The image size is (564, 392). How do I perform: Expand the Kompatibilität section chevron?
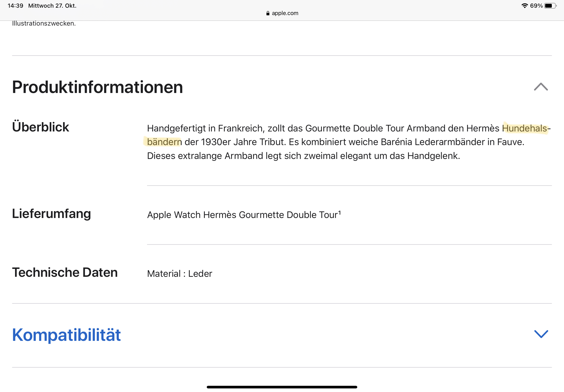coord(541,334)
